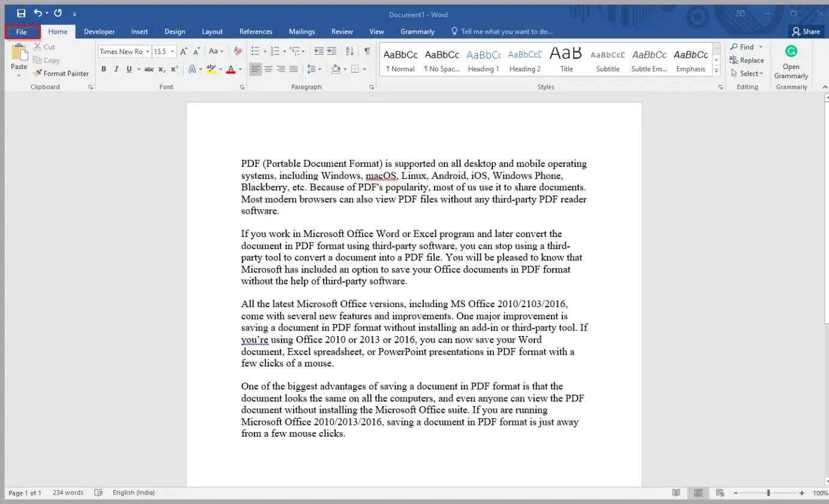The image size is (829, 504).
Task: Click the Tell me what you want box
Action: (501, 31)
